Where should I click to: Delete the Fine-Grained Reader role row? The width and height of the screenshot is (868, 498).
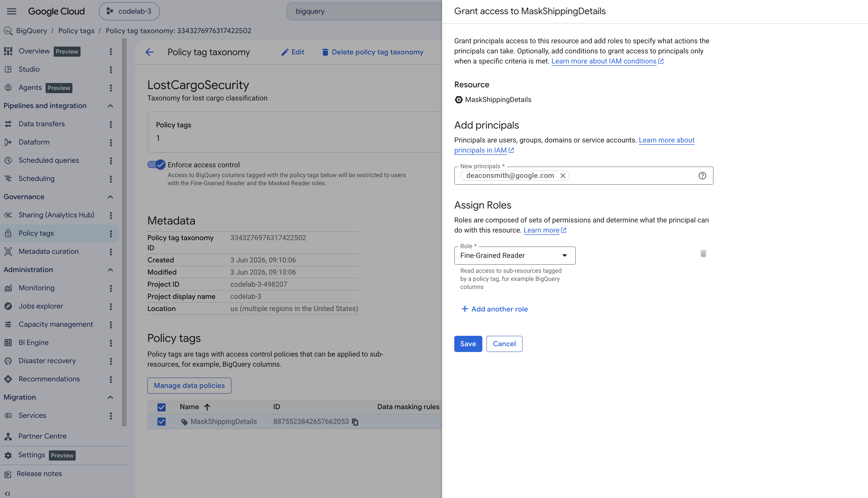click(x=703, y=254)
